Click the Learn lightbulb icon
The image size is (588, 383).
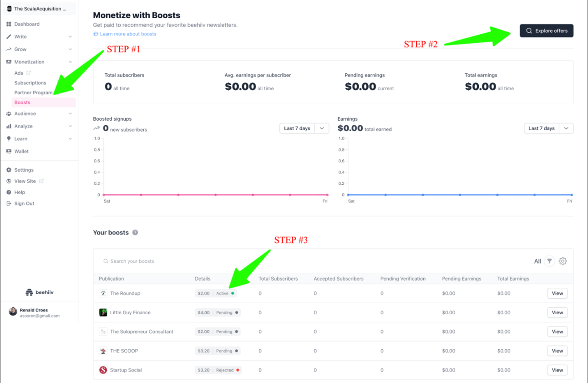[9, 139]
